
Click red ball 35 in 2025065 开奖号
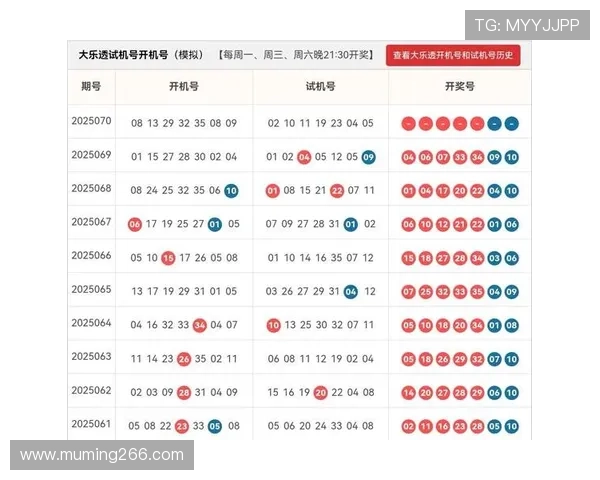pyautogui.click(x=477, y=292)
